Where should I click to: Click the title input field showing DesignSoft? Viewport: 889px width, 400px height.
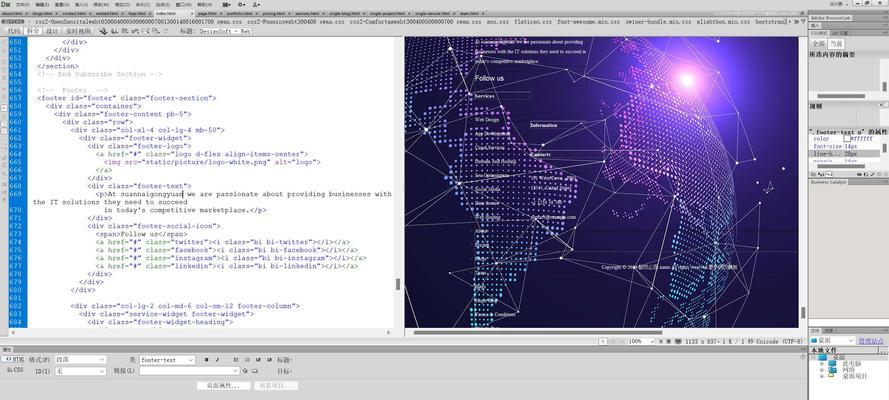pyautogui.click(x=225, y=32)
